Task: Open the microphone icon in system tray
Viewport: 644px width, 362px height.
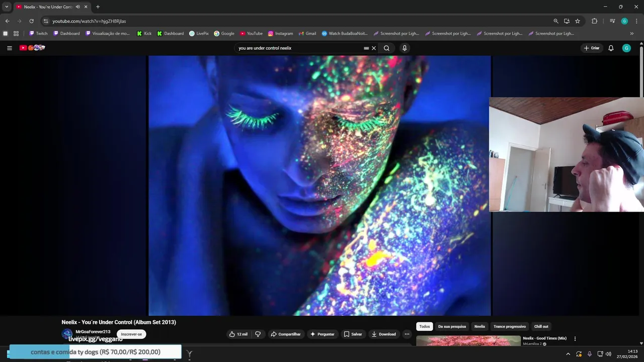Action: click(590, 354)
